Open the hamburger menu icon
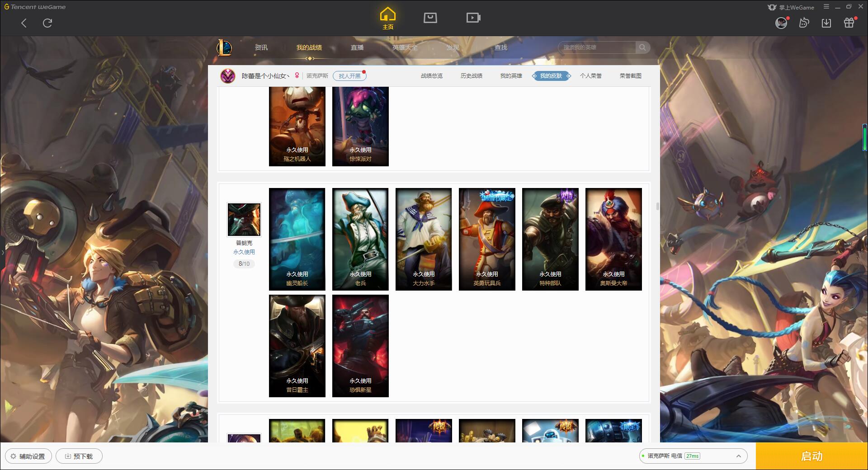Screen dimensions: 868x470 (826, 7)
